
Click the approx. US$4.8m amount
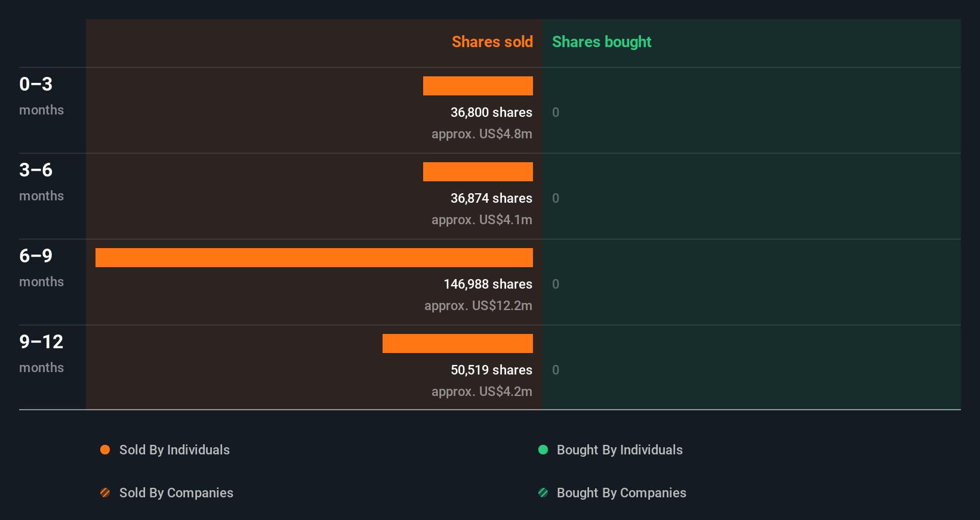(x=482, y=134)
